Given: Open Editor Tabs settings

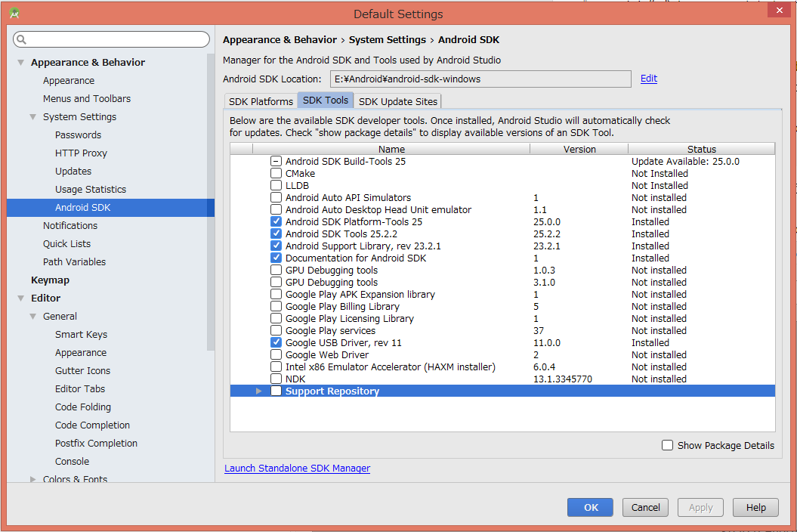Looking at the screenshot, I should [80, 388].
